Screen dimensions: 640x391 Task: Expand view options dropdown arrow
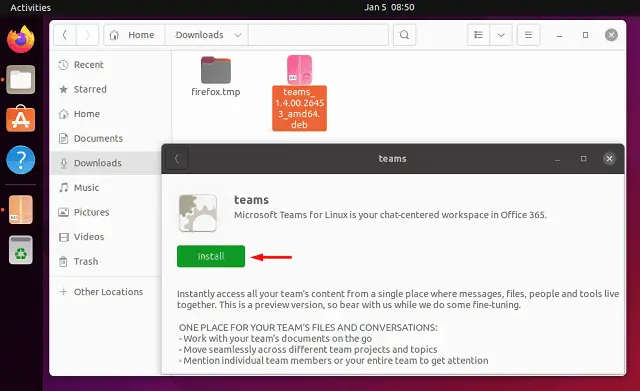[x=501, y=35]
